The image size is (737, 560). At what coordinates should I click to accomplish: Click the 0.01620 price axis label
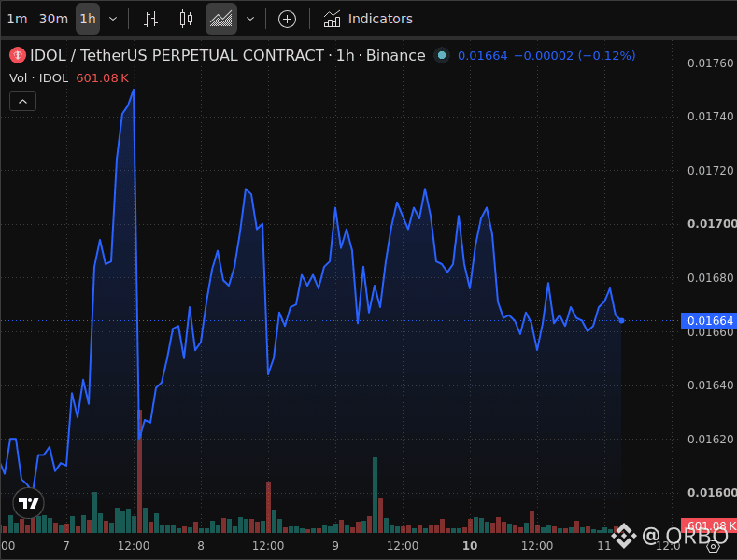point(710,440)
